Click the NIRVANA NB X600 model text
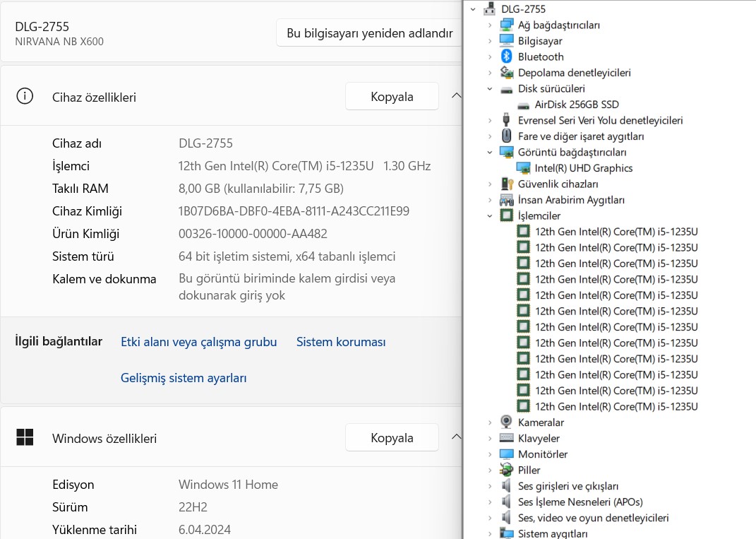Screen dimensions: 756x539 tap(59, 42)
